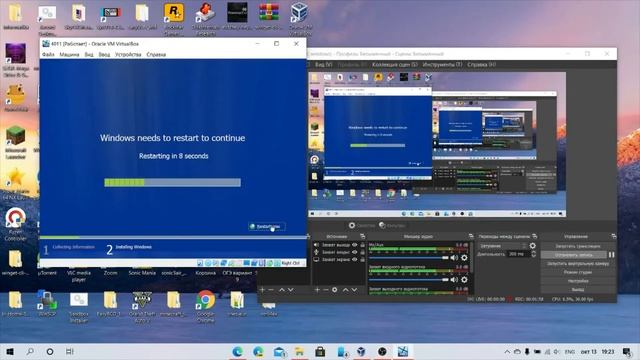
Task: Open source properties gear in Sources toolbar
Action: click(x=335, y=290)
